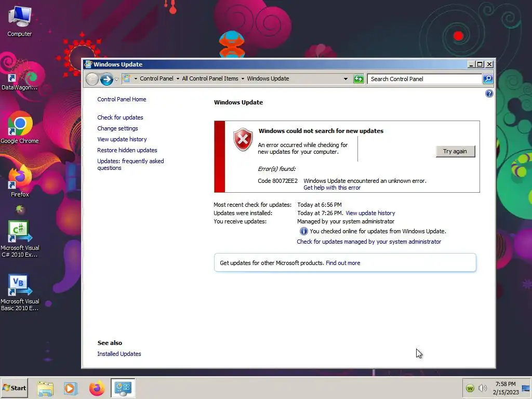Viewport: 532px width, 399px height.
Task: Open Updates: frequently asked questions
Action: pyautogui.click(x=130, y=164)
